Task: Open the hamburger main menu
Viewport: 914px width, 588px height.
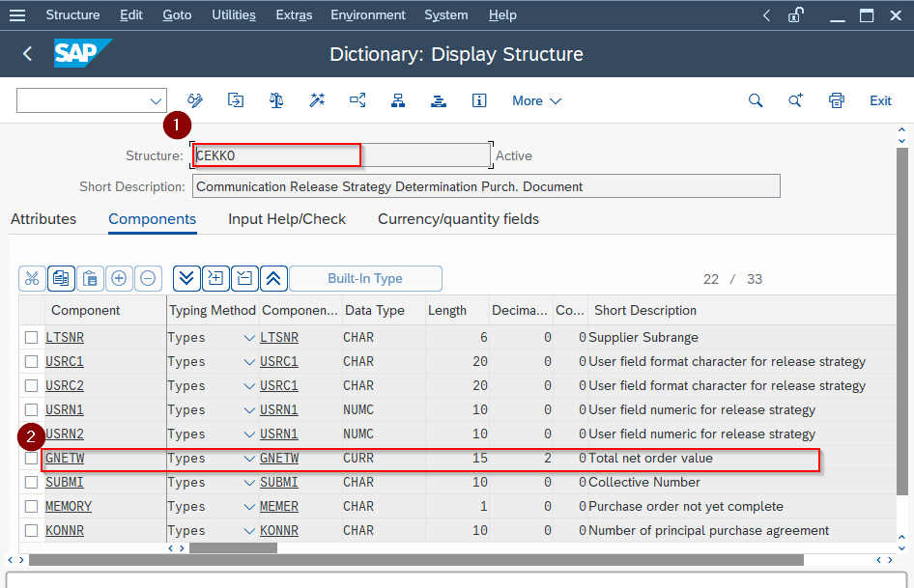Action: point(17,15)
